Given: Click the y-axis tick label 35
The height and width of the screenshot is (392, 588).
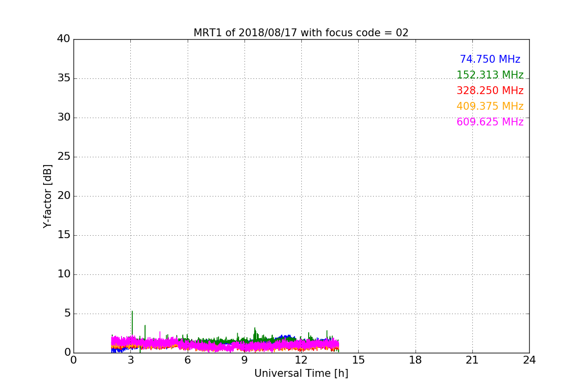Looking at the screenshot, I should (64, 78).
